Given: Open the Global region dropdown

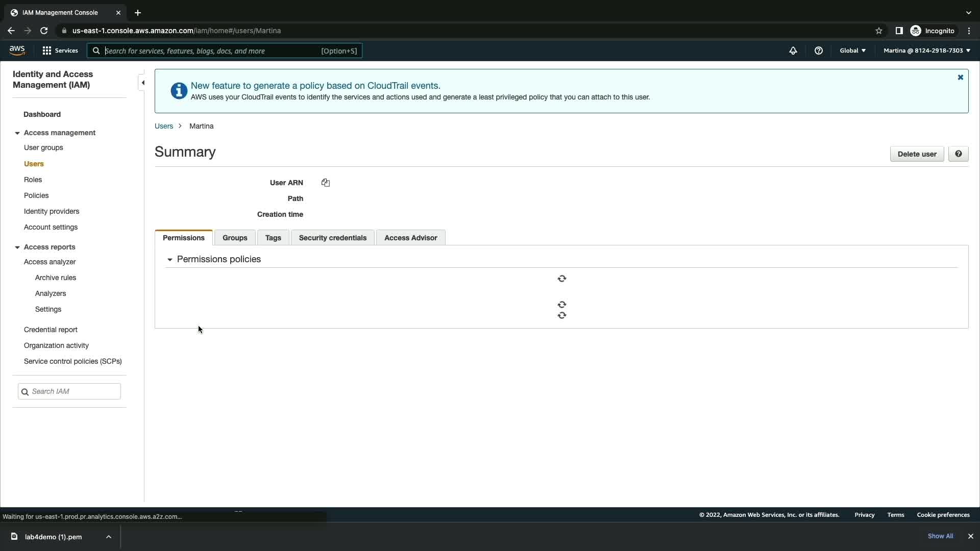Looking at the screenshot, I should [x=852, y=51].
